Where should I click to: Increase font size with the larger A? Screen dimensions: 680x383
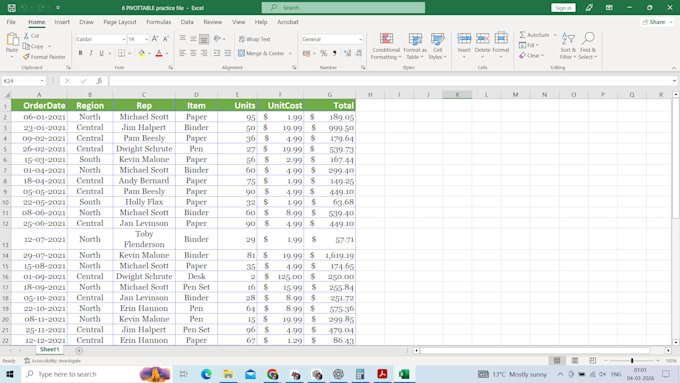pyautogui.click(x=155, y=39)
